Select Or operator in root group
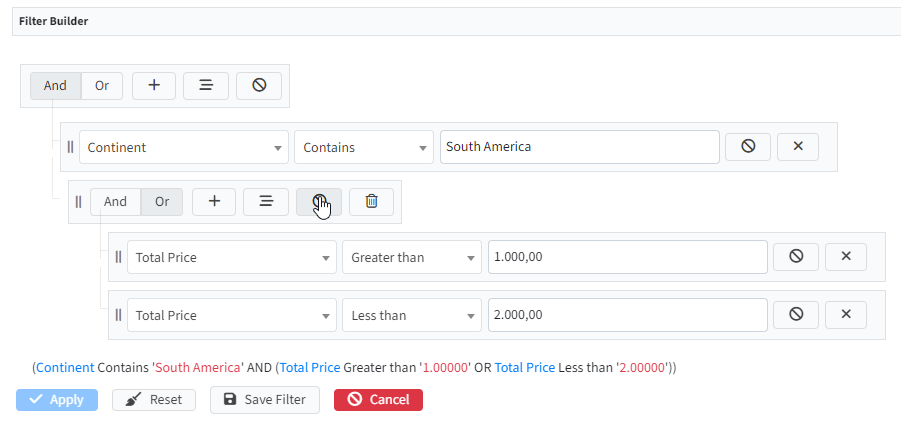Screen dimensions: 901x423 point(102,86)
